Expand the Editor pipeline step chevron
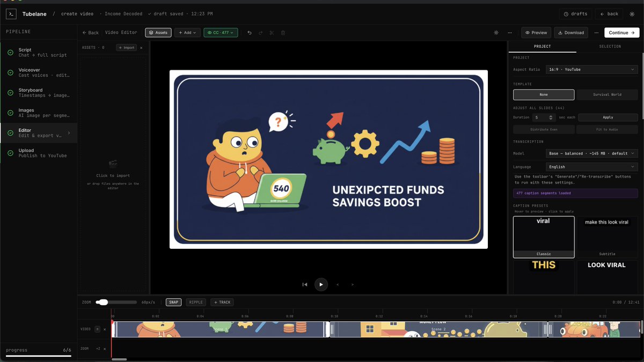Screen dimensions: 644x362 (69, 133)
